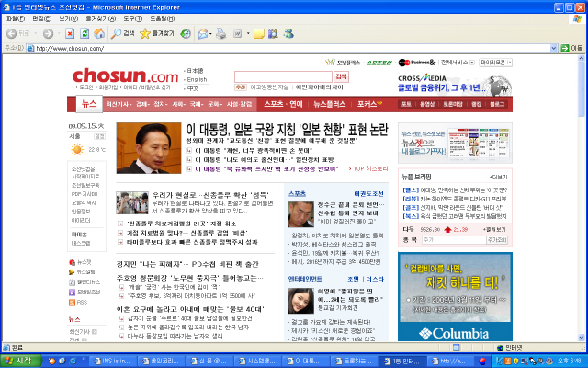This screenshot has width=588, height=368.
Task: Click the 종목 stock code input field
Action: (453, 239)
